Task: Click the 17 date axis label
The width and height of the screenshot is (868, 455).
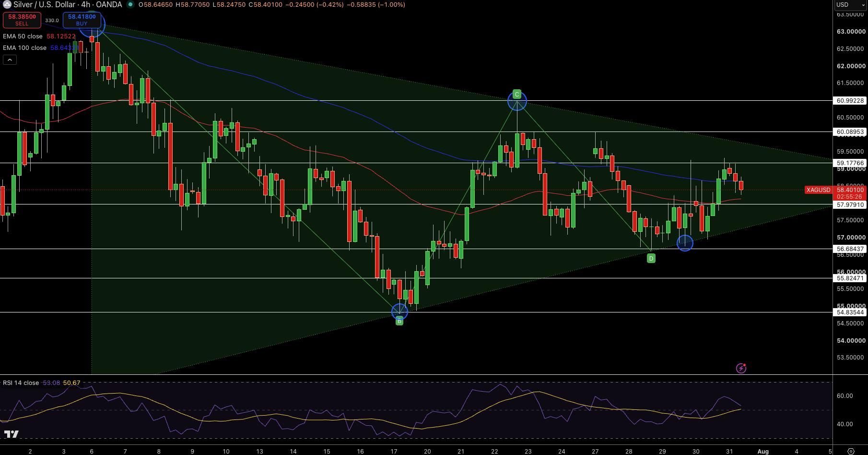Action: pos(394,451)
